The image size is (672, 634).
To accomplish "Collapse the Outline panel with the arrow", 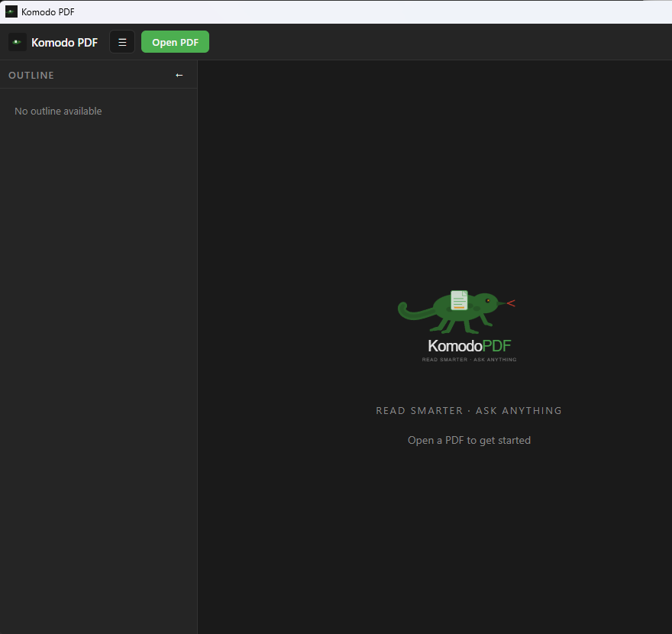I will click(179, 76).
